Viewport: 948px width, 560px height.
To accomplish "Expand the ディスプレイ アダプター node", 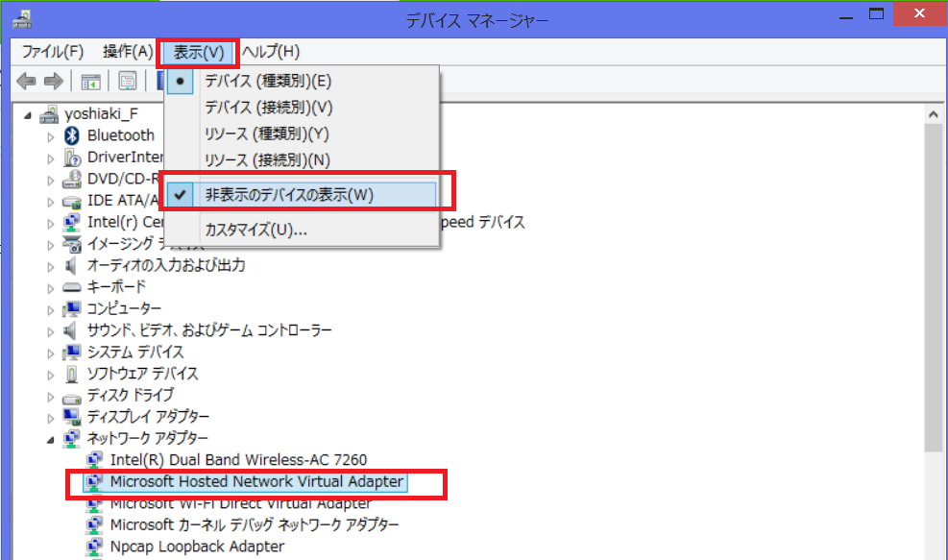I will (51, 418).
